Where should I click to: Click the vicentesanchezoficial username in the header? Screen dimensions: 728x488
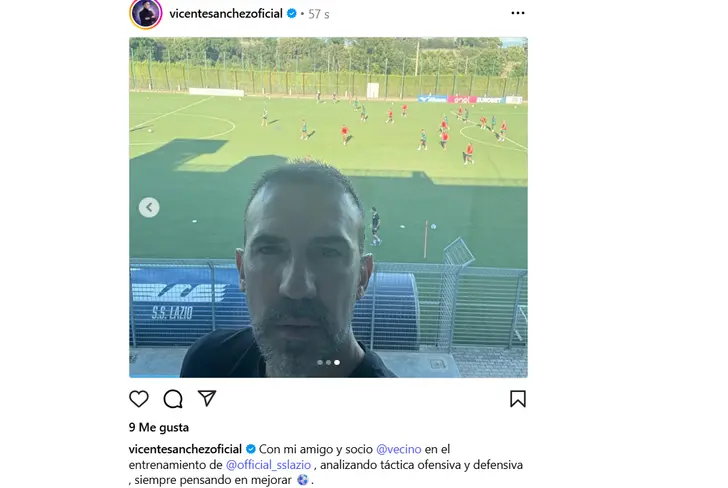pos(226,13)
